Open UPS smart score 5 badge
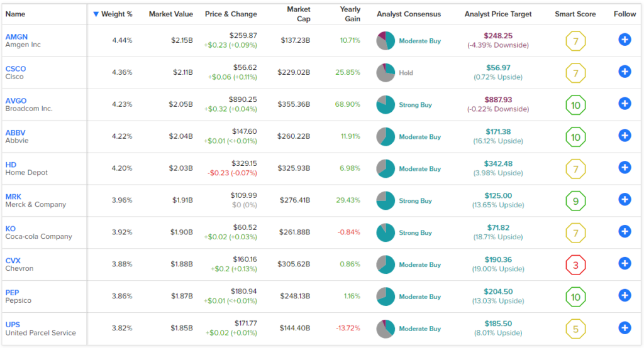The image size is (644, 348). (x=575, y=329)
